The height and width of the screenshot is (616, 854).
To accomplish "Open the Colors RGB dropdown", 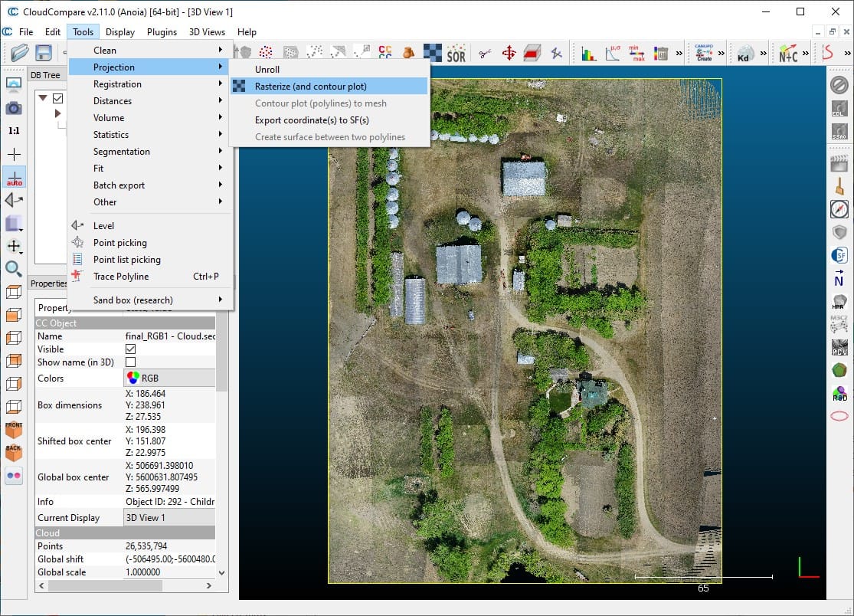I will coord(170,378).
